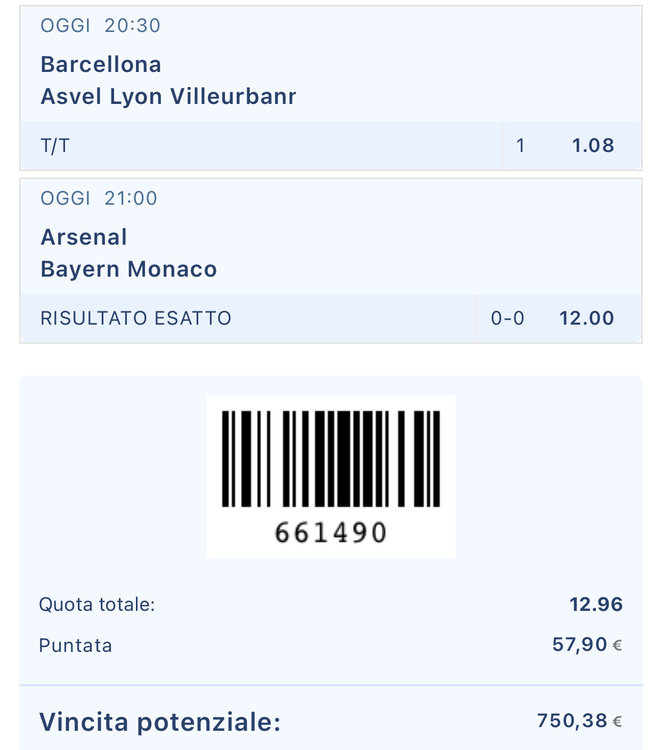This screenshot has height=750, width=662.
Task: Tap the barcode number 661490
Action: tap(331, 533)
